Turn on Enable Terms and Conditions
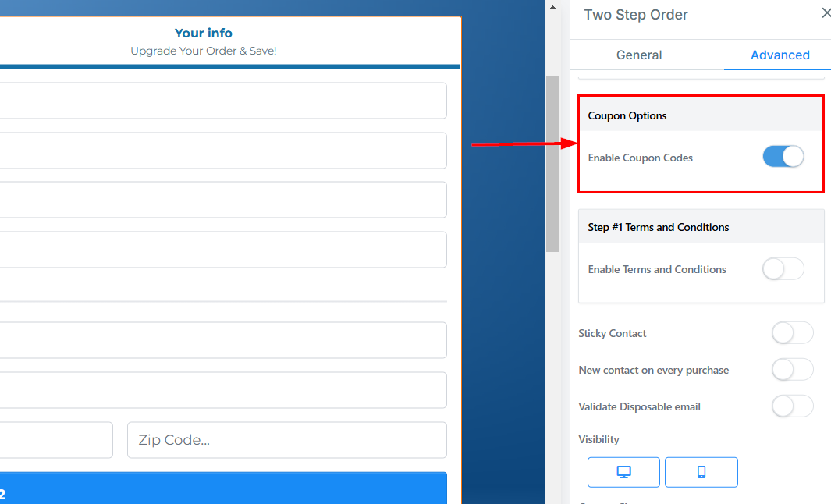Viewport: 831px width, 504px height. tap(783, 269)
